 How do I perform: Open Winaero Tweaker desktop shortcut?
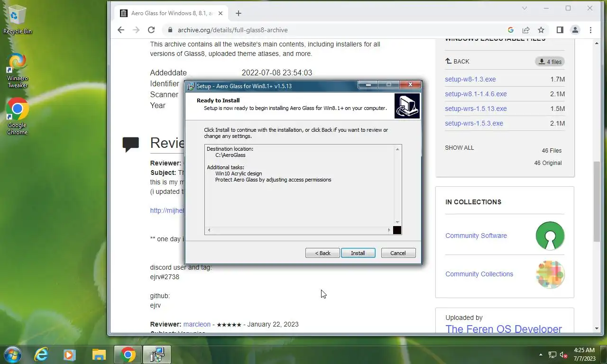pyautogui.click(x=18, y=71)
